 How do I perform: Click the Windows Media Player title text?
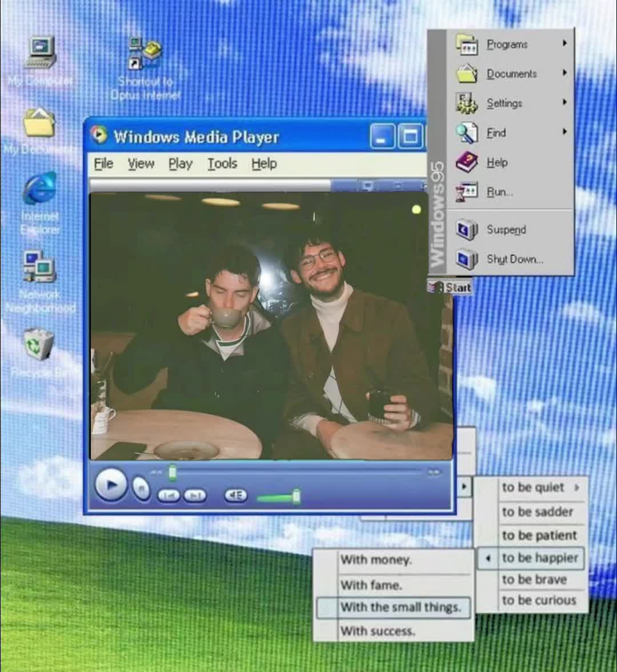(197, 137)
